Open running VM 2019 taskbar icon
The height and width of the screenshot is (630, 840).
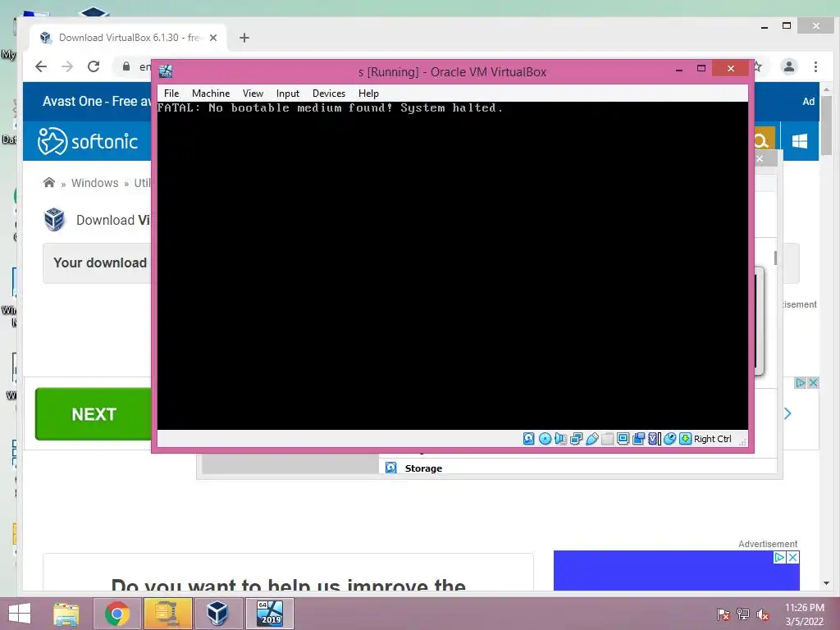pyautogui.click(x=269, y=614)
